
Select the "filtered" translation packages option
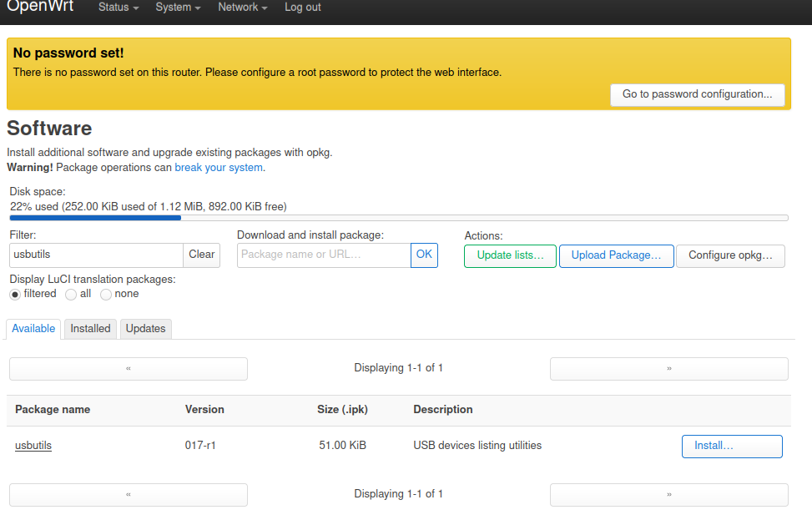pos(14,294)
